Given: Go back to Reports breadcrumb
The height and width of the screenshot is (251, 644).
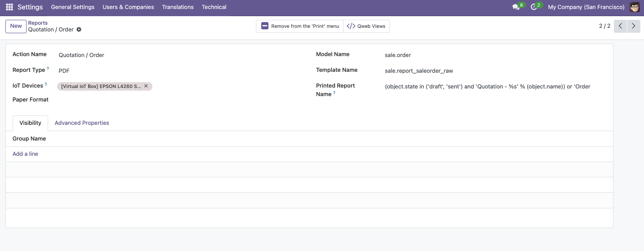Looking at the screenshot, I should (38, 23).
